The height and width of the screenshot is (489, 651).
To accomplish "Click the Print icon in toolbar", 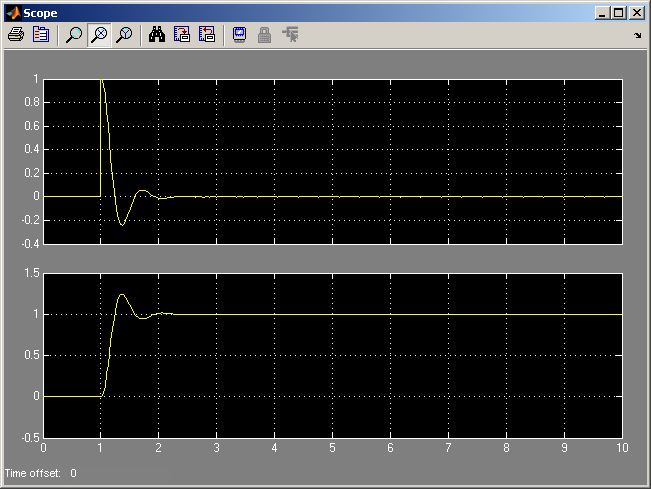I will (16, 34).
